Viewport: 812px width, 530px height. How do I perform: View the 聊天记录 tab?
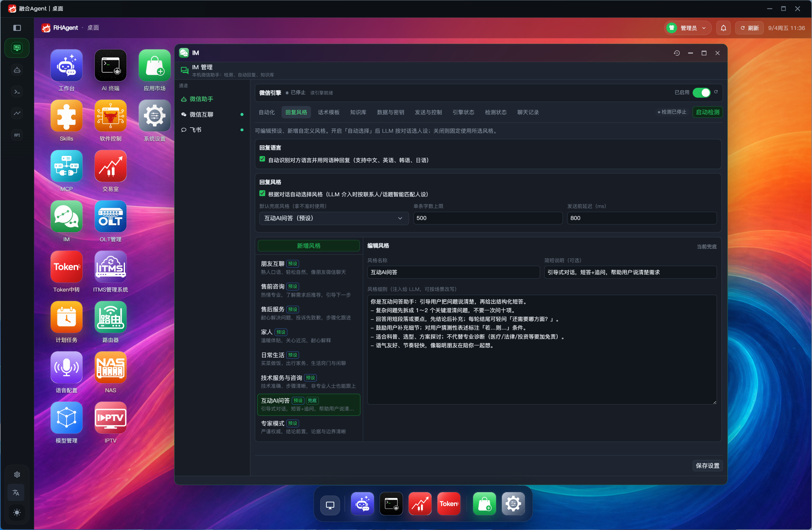point(528,112)
